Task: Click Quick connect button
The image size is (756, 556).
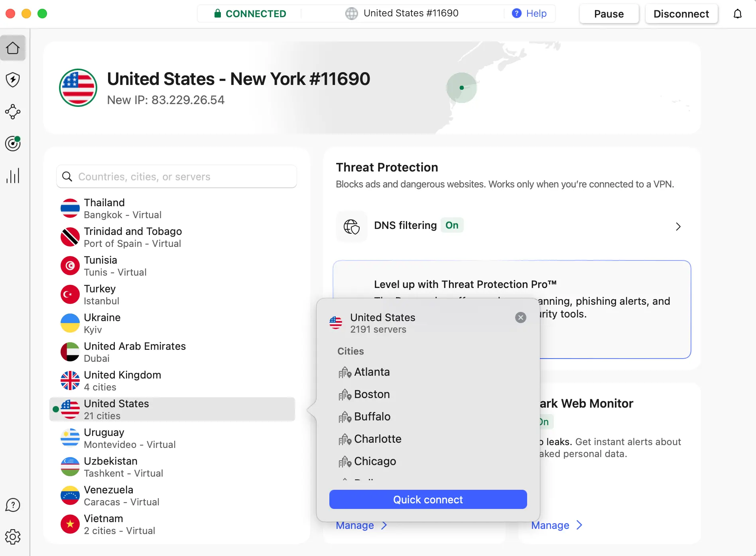Action: (x=428, y=499)
